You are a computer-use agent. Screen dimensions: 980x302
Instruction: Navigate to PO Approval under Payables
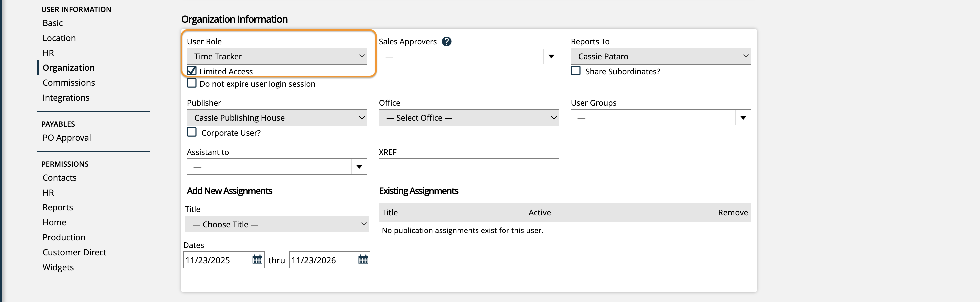pyautogui.click(x=67, y=138)
